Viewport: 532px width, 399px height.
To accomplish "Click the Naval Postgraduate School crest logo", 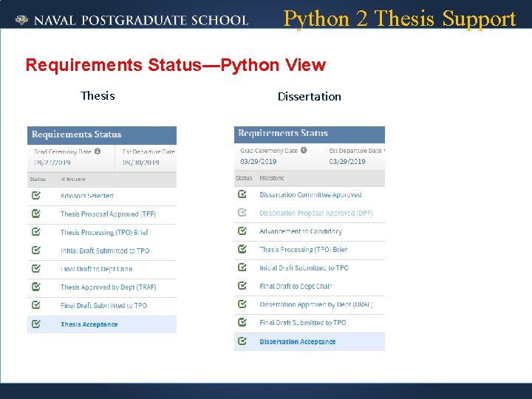I will click(21, 20).
